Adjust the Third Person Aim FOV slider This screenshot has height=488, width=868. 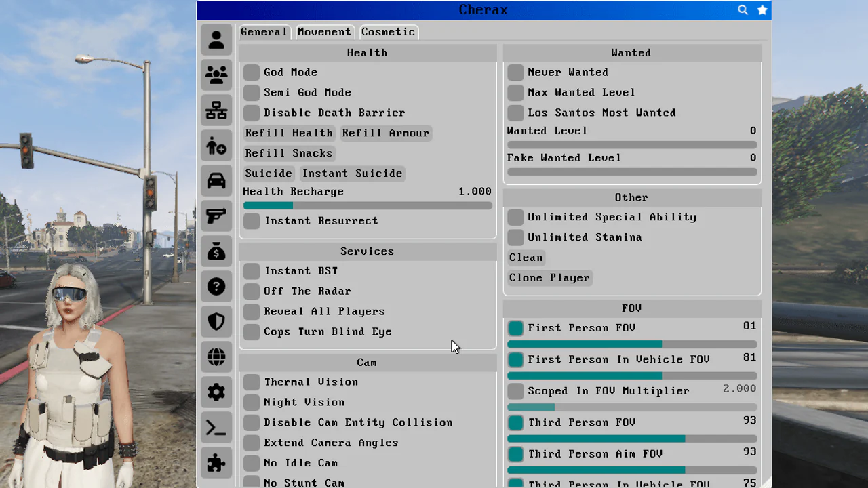pos(632,470)
